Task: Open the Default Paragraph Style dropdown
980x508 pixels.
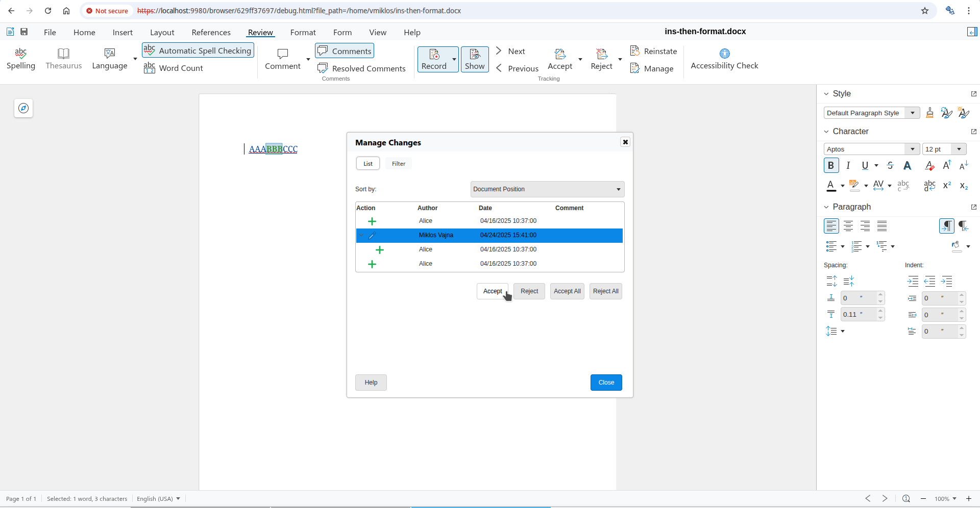Action: tap(912, 113)
